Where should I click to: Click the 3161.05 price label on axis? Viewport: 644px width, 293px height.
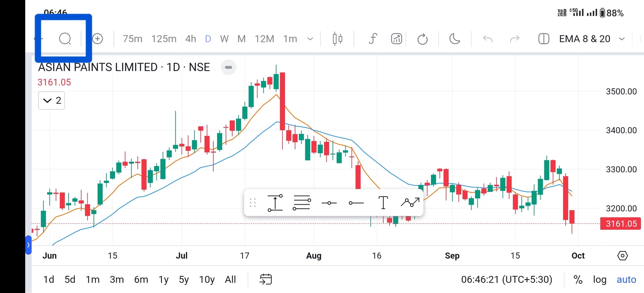point(621,224)
